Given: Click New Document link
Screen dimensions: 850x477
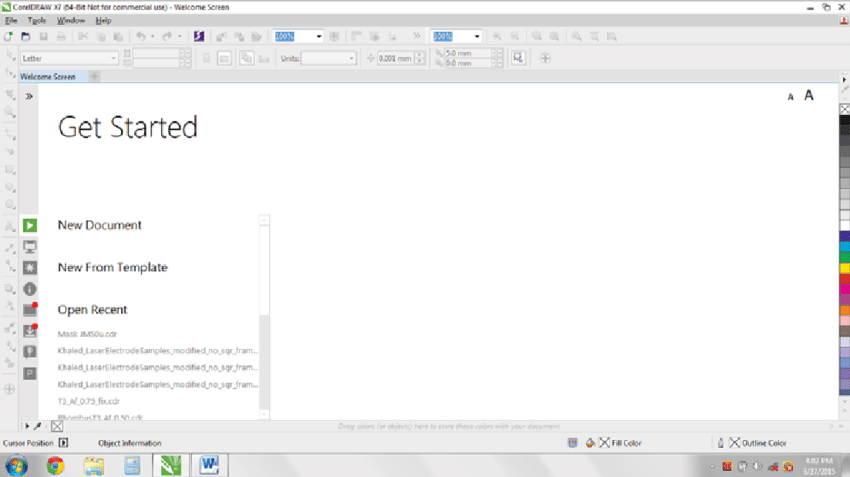Looking at the screenshot, I should coord(100,225).
